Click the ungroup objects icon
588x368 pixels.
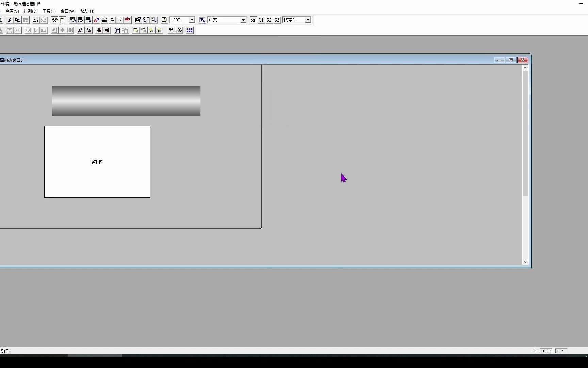(125, 30)
